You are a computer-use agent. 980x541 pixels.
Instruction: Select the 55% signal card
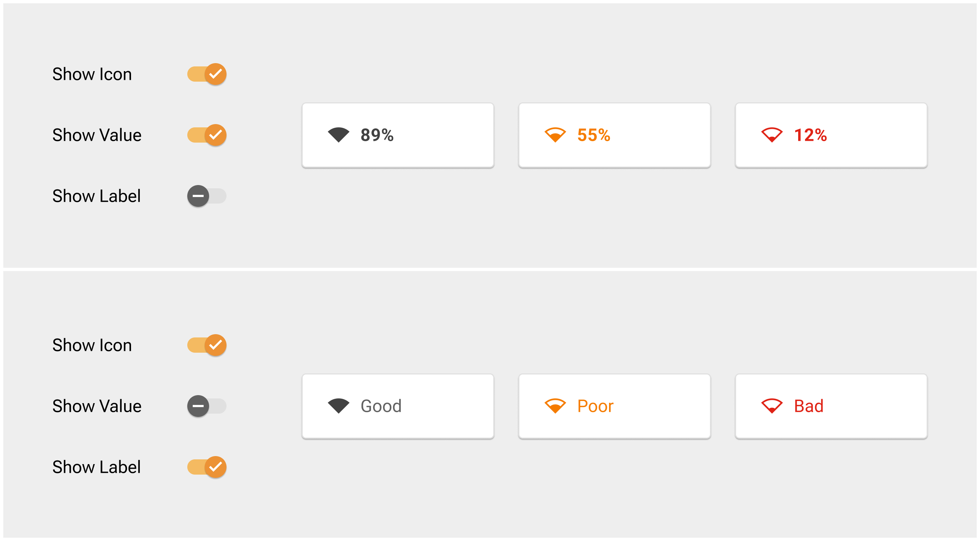coord(614,135)
